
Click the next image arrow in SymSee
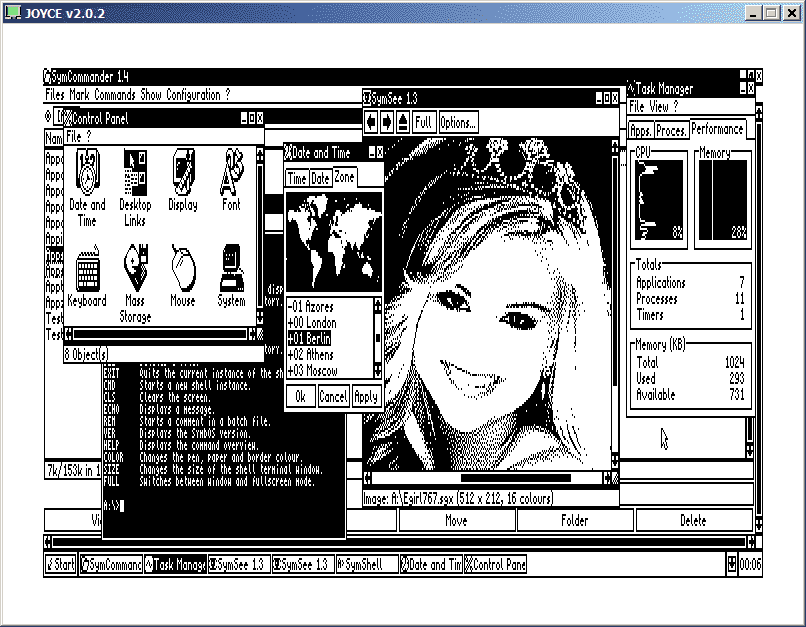pos(387,122)
